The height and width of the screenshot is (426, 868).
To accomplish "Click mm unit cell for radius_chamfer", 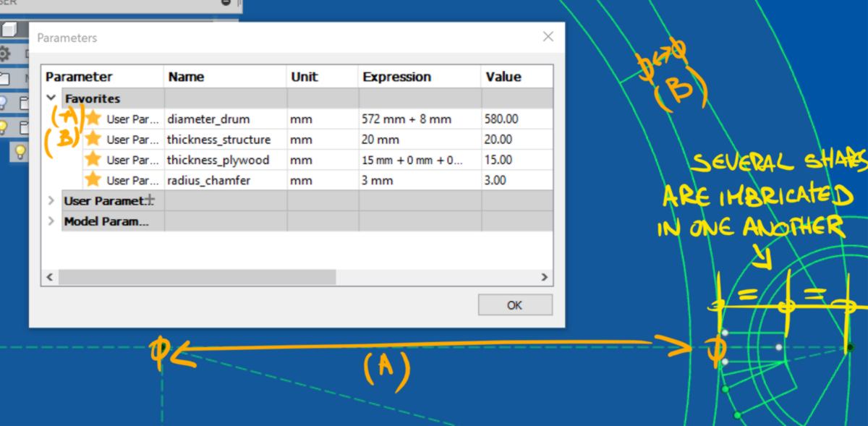I will (x=323, y=180).
